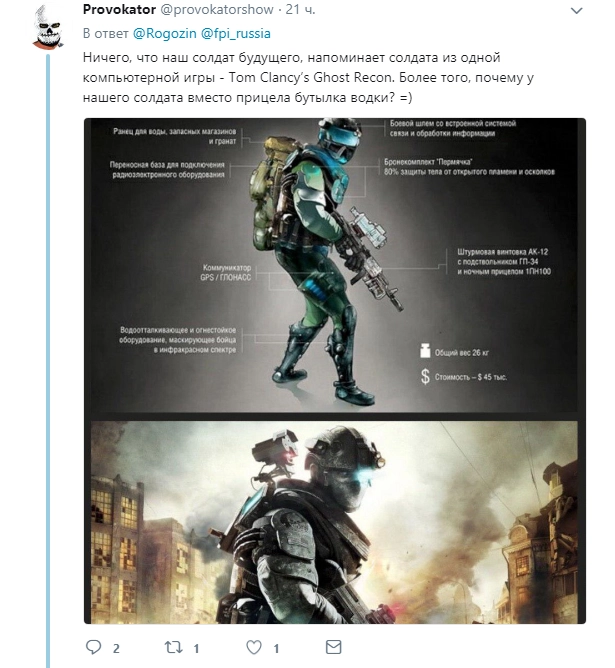Click the retweet count number 1
Viewport: 615px width, 668px height.
click(x=196, y=648)
